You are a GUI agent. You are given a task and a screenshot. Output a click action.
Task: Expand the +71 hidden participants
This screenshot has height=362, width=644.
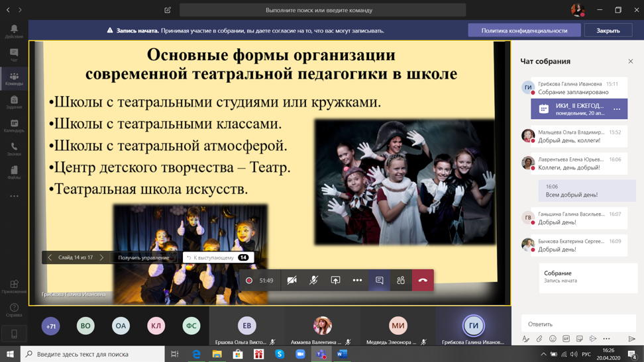(51, 326)
